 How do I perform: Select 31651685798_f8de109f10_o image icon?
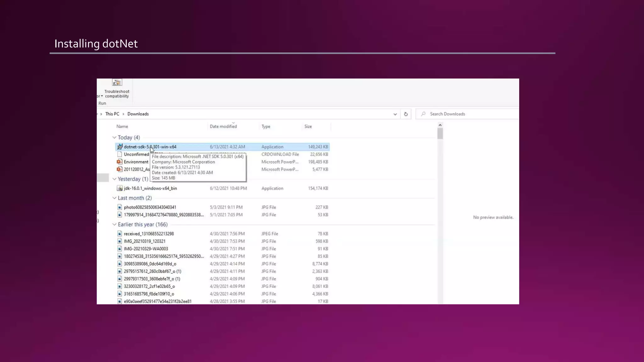119,294
